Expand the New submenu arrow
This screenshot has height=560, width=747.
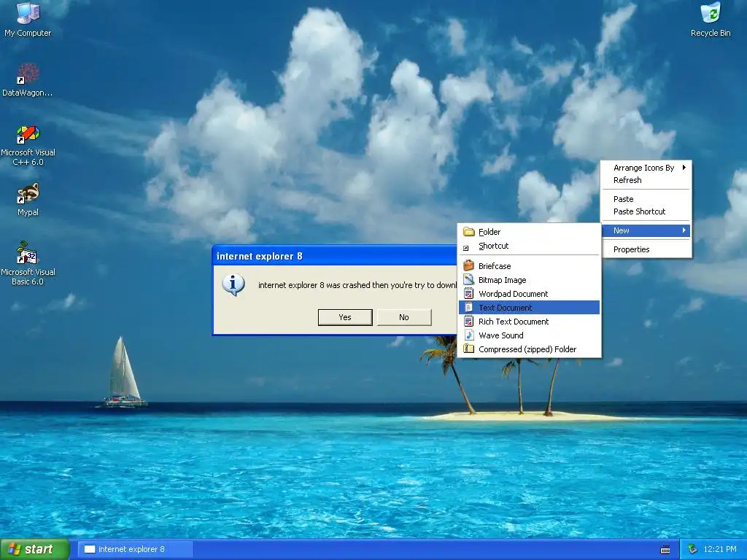pos(684,230)
